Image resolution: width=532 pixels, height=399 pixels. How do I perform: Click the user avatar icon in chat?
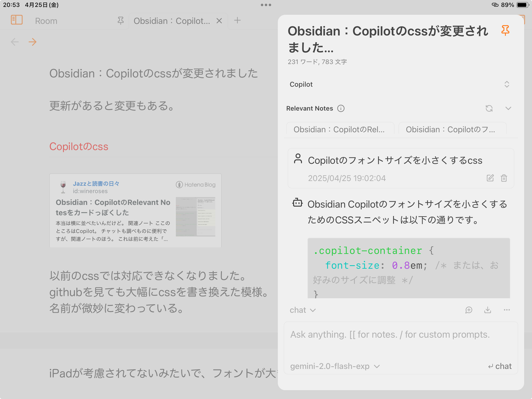(298, 159)
